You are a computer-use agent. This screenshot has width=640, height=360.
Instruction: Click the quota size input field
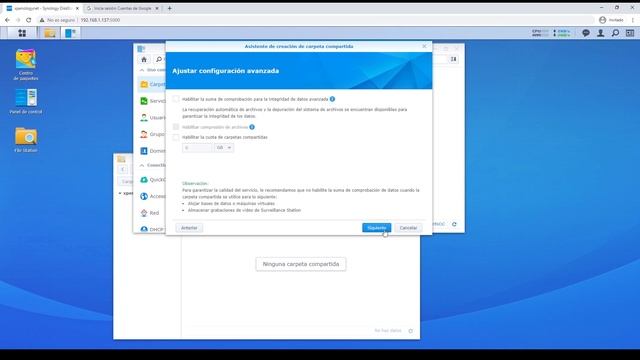tap(197, 148)
